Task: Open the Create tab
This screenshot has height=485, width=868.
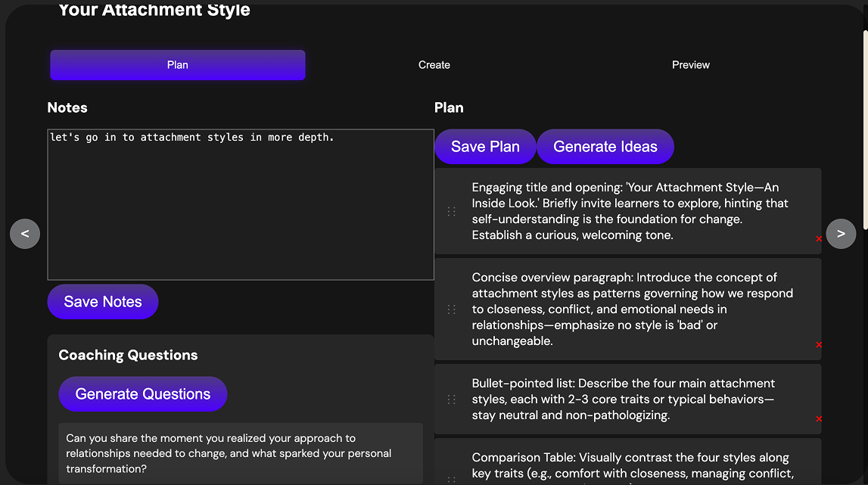Action: click(x=434, y=65)
